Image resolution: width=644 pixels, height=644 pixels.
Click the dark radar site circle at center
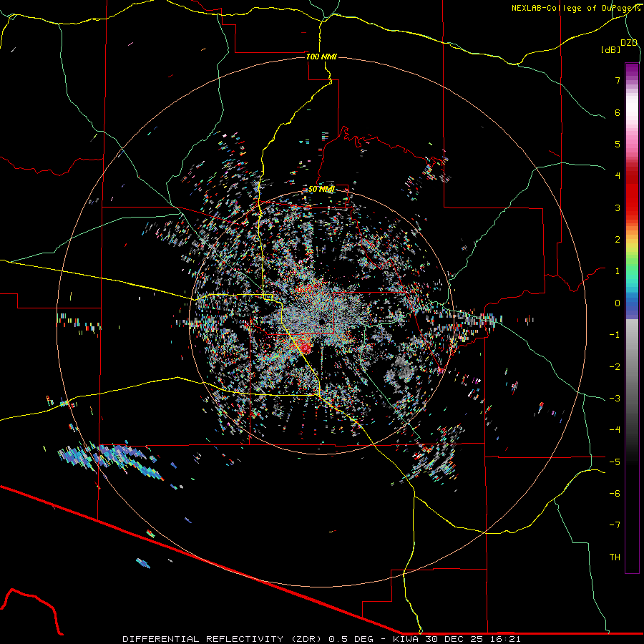[321, 321]
